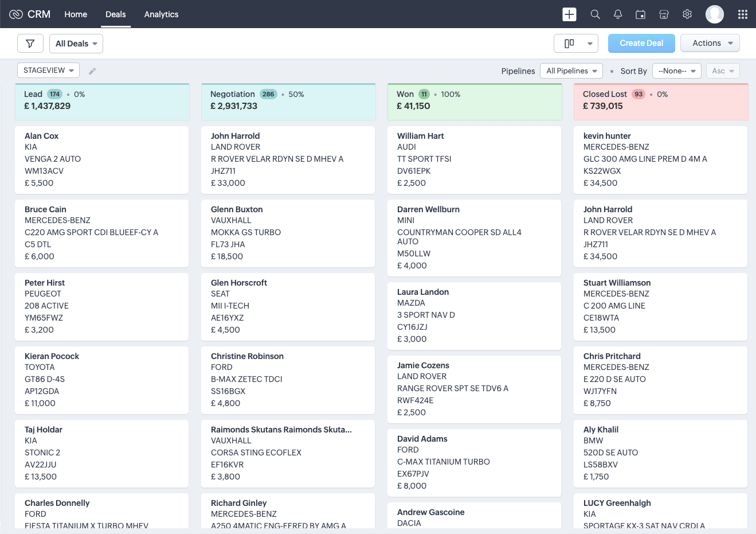The image size is (756, 534).
Task: Switch to the Analytics tab
Action: coord(161,14)
